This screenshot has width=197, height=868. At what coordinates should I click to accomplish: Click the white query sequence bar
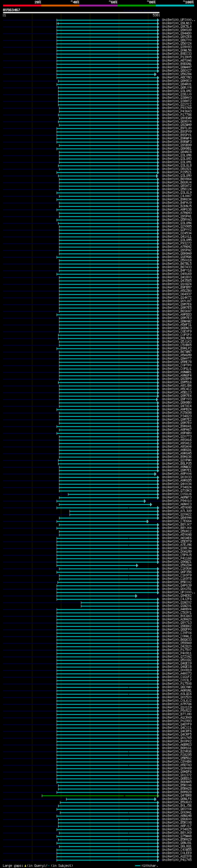click(x=81, y=12)
